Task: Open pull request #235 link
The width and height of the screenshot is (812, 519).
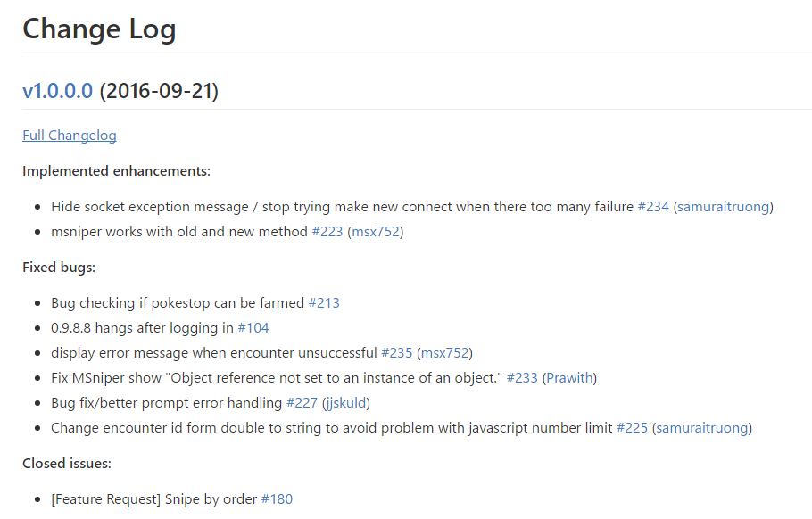Action: tap(397, 352)
